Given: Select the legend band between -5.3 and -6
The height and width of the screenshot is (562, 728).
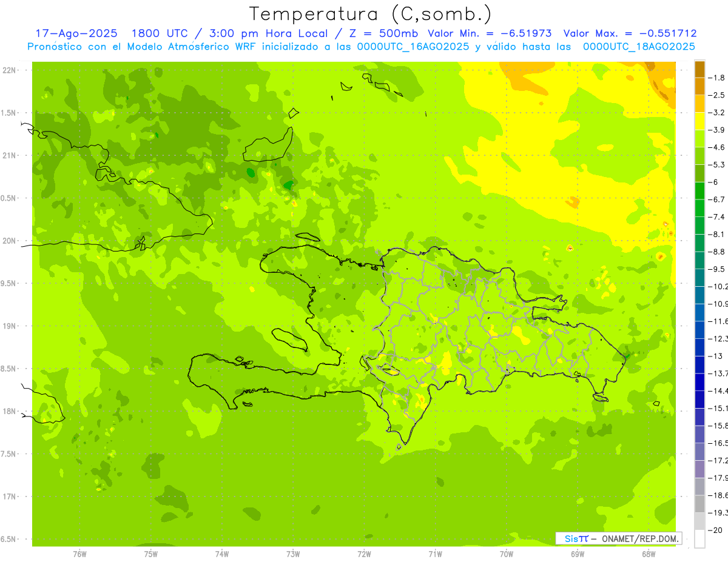Looking at the screenshot, I should [x=699, y=173].
